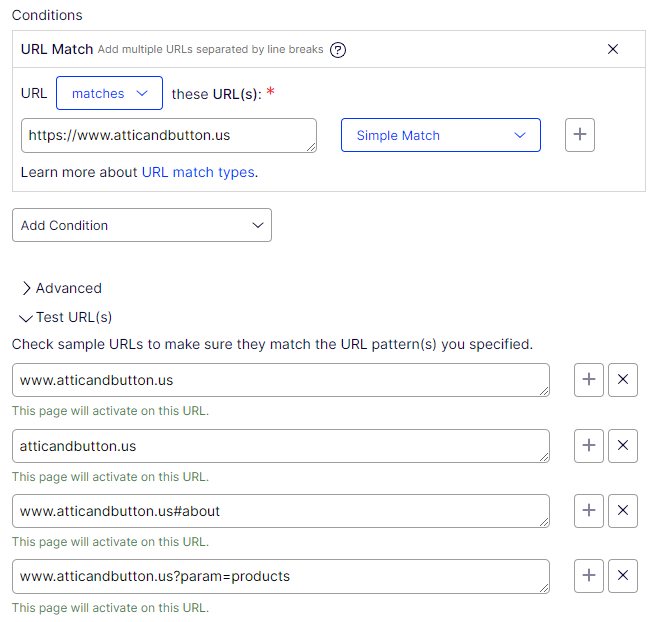This screenshot has height=622, width=655.
Task: Remove the URL Match condition
Action: pyautogui.click(x=613, y=49)
